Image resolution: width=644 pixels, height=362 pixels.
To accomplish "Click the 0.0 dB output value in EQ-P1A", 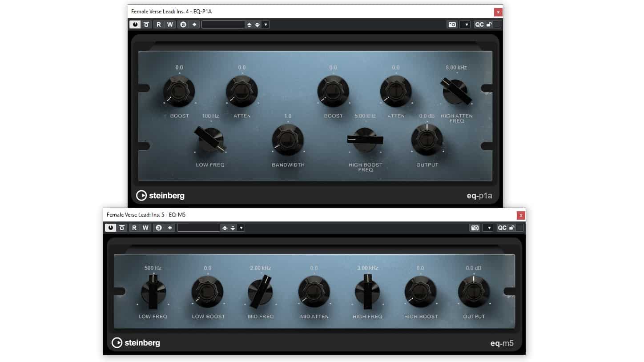I will point(427,116).
